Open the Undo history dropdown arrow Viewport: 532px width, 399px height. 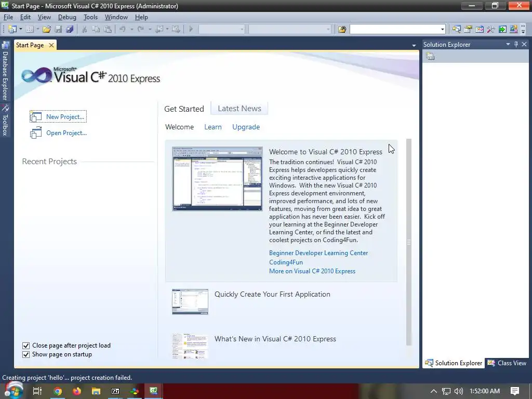tap(131, 29)
